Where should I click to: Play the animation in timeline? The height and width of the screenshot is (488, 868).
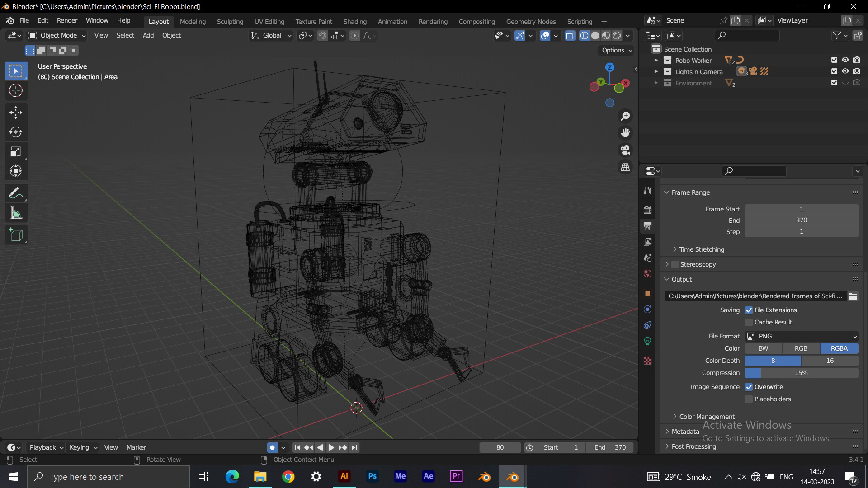(x=331, y=447)
